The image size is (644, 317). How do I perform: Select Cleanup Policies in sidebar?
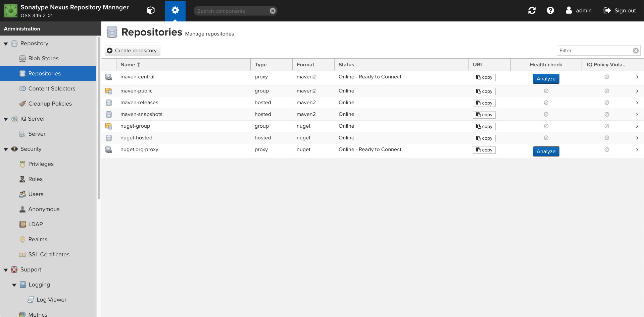click(x=50, y=104)
